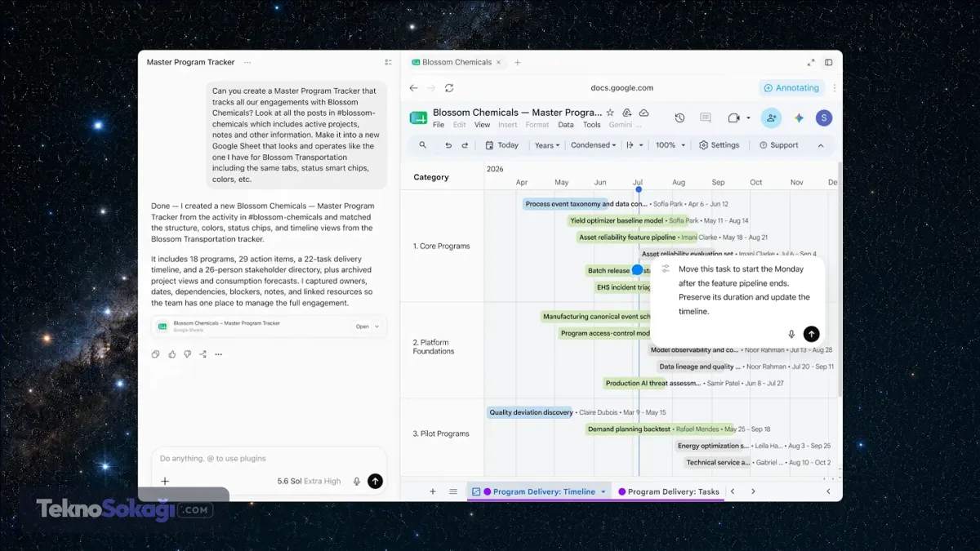Viewport: 980px width, 551px height.
Task: Submit the annotation instruction
Action: pos(811,334)
